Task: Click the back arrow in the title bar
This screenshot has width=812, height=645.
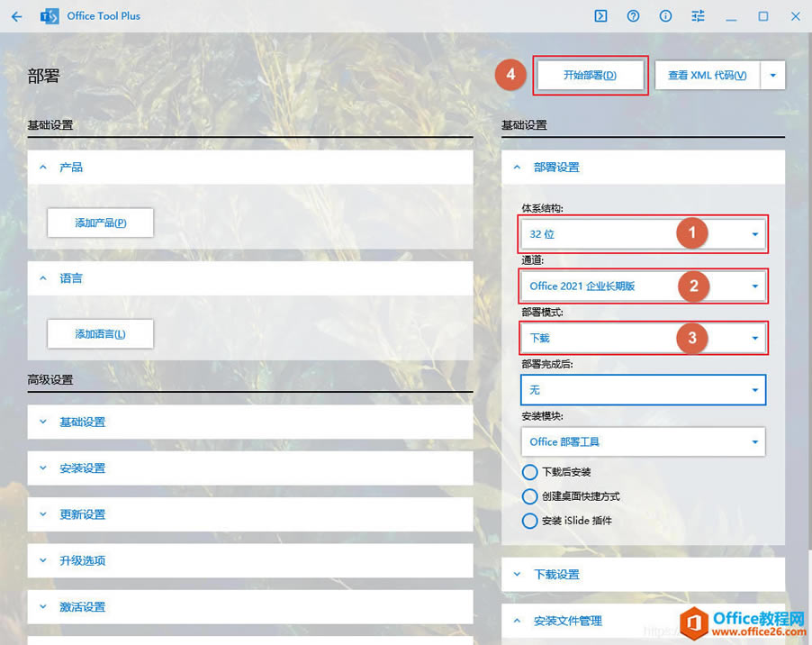Action: [16, 15]
